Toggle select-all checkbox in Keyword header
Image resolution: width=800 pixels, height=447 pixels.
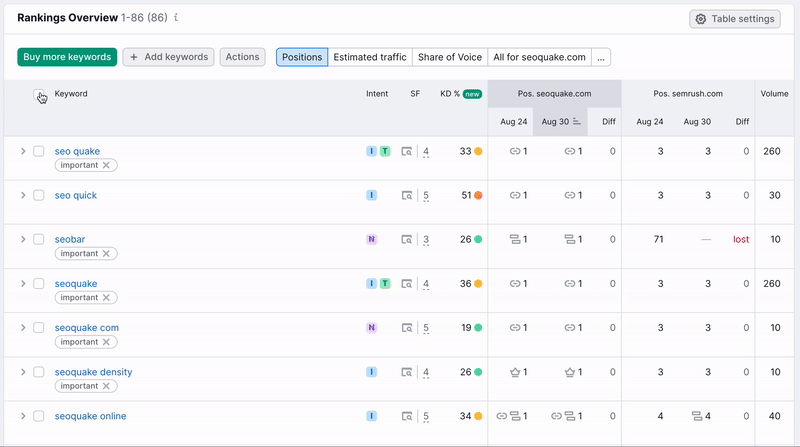click(39, 94)
